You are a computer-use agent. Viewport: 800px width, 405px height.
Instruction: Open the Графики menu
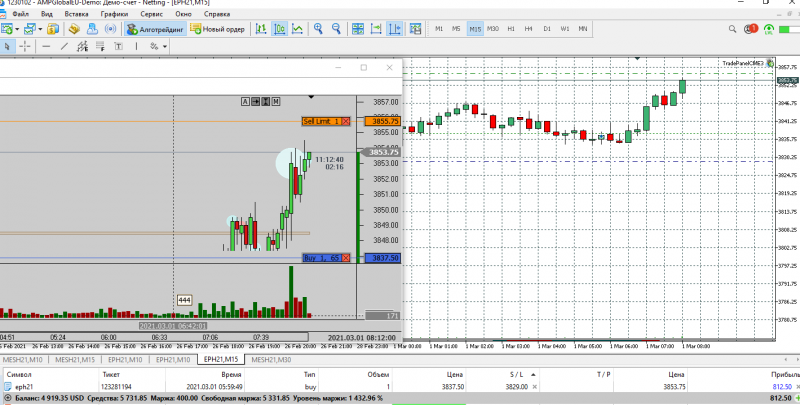pos(114,14)
